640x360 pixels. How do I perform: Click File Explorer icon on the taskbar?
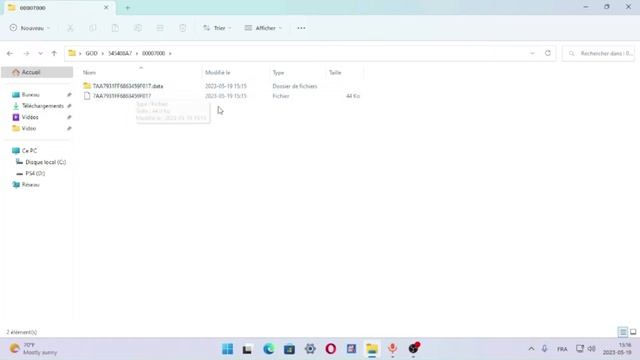(x=372, y=349)
